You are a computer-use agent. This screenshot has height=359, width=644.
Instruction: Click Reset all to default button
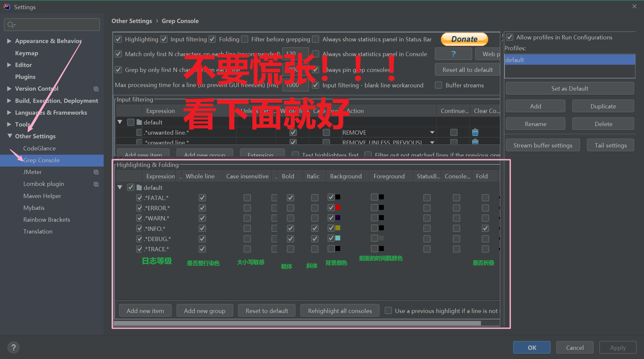coord(467,70)
